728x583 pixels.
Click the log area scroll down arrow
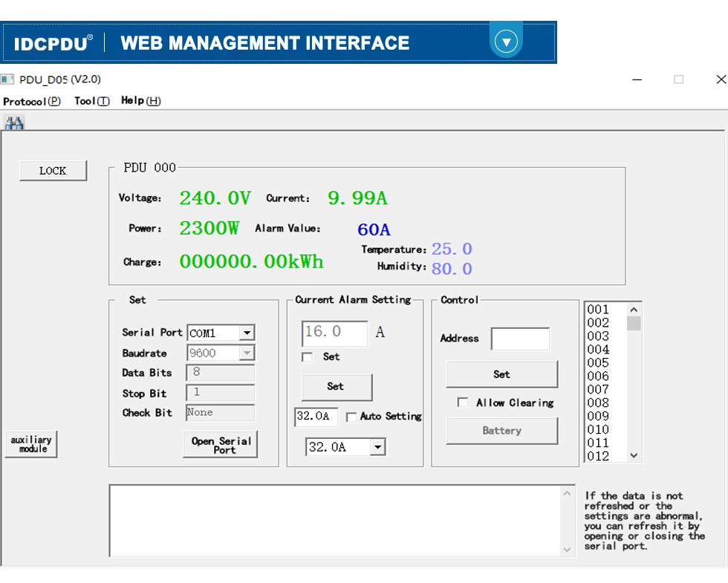567,549
